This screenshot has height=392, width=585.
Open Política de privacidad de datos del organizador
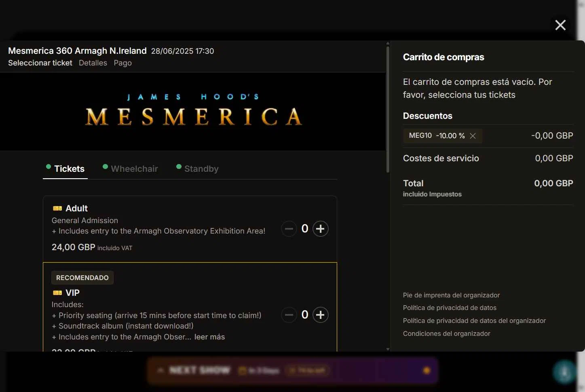pyautogui.click(x=474, y=320)
